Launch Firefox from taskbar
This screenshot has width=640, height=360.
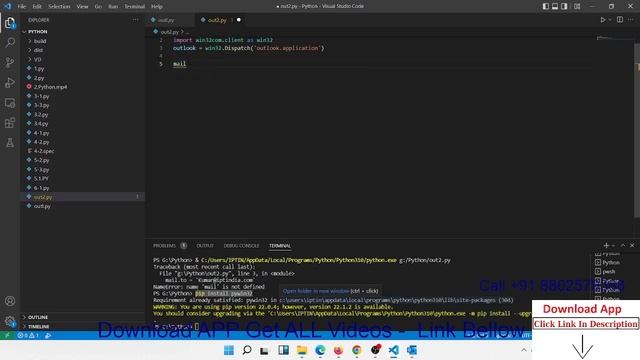(338, 350)
